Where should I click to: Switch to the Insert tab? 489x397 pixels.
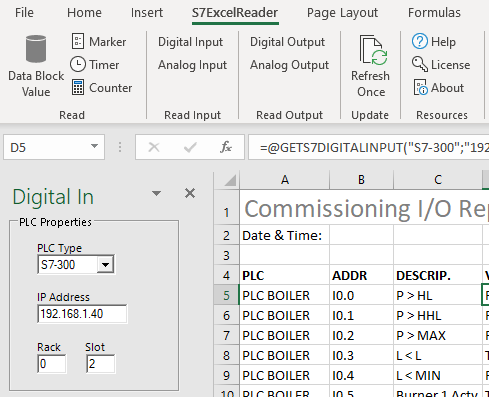click(x=147, y=13)
